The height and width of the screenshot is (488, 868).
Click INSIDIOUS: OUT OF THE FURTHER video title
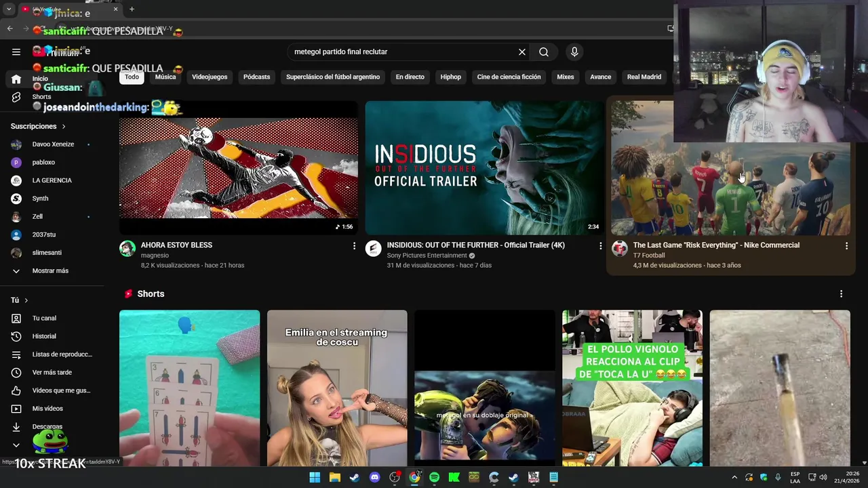point(476,245)
